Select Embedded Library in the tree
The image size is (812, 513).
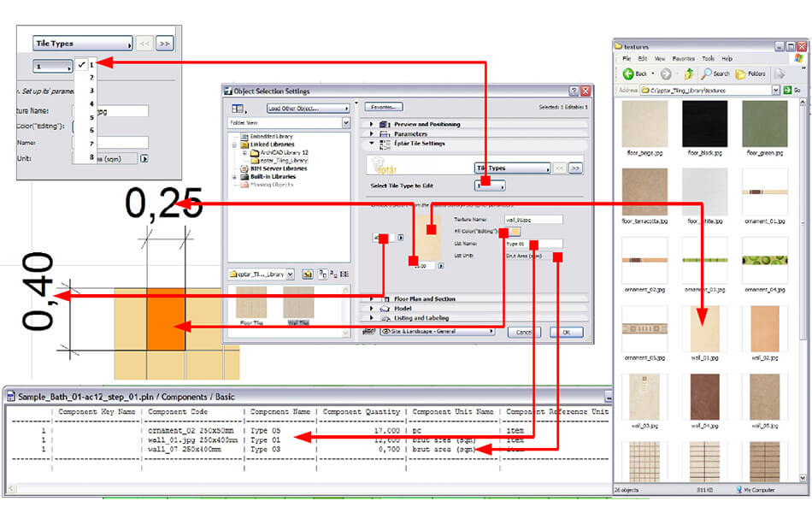click(x=271, y=136)
